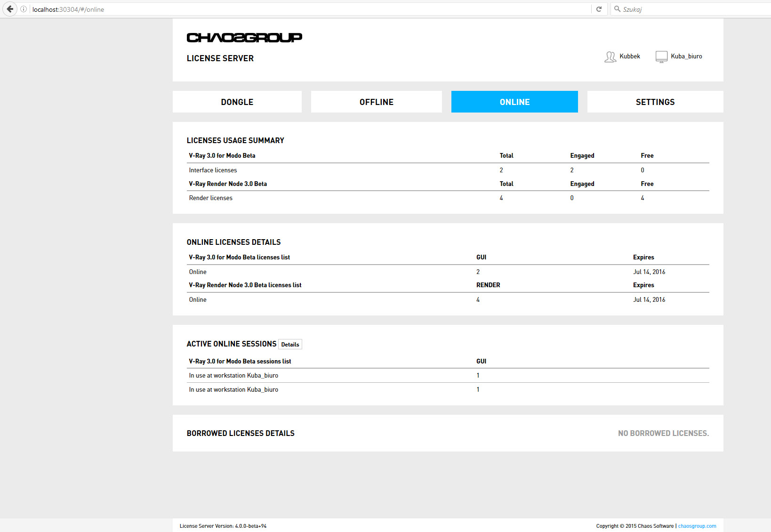Screen dimensions: 771x532
Task: Click the Kuba_biuro computer icon
Action: [x=661, y=57]
